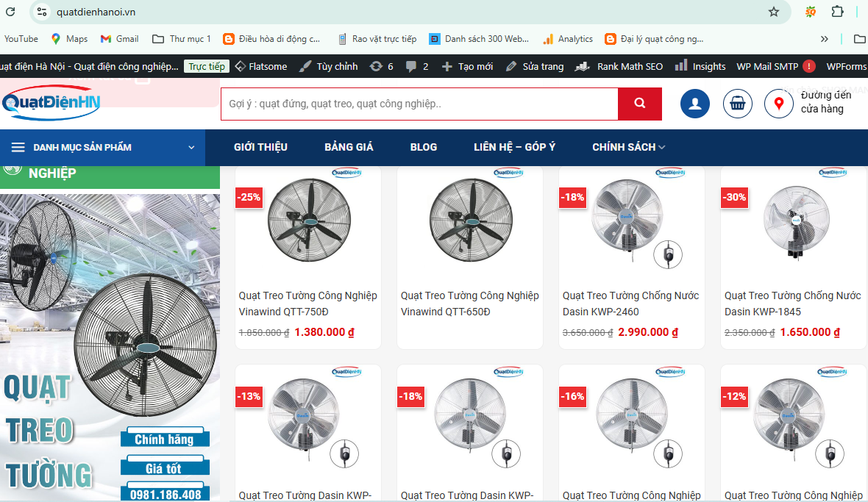Click Sửa trang to edit the page
The height and width of the screenshot is (502, 868).
point(535,66)
